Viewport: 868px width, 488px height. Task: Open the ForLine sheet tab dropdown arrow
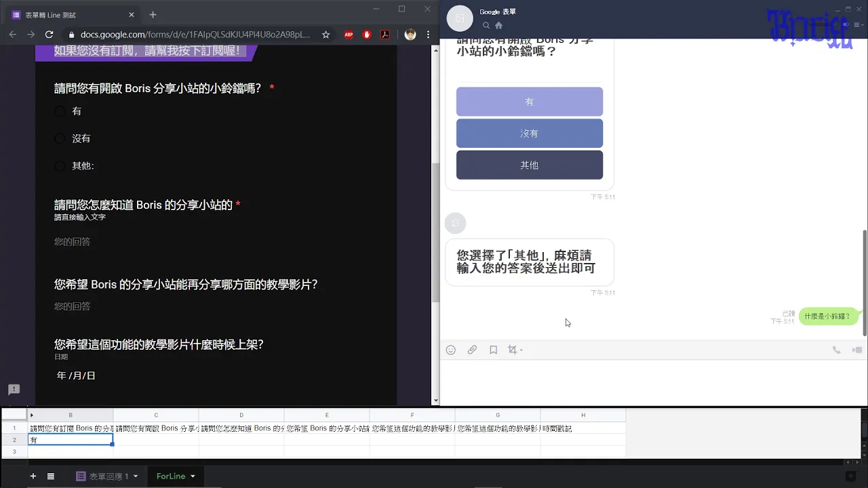point(193,476)
